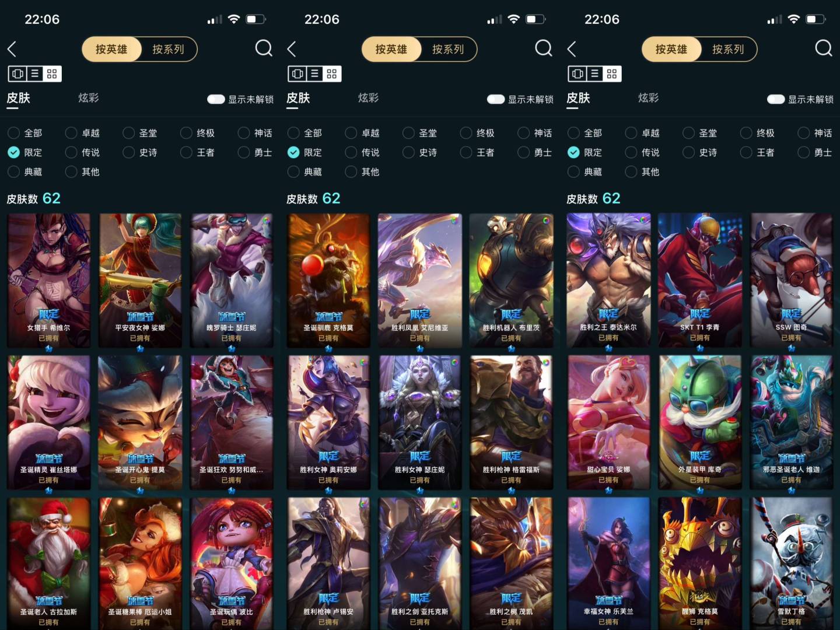Open the 外星装甲 库奇 skin card
This screenshot has height=630, width=840.
pos(699,422)
